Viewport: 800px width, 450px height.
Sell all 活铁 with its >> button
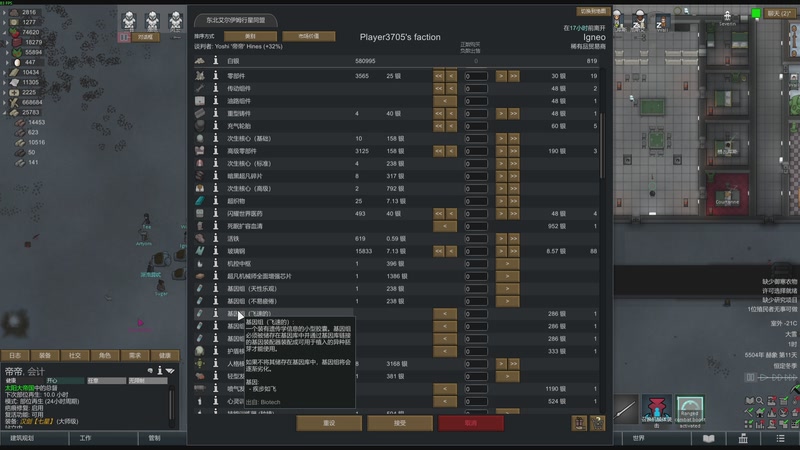click(x=514, y=238)
